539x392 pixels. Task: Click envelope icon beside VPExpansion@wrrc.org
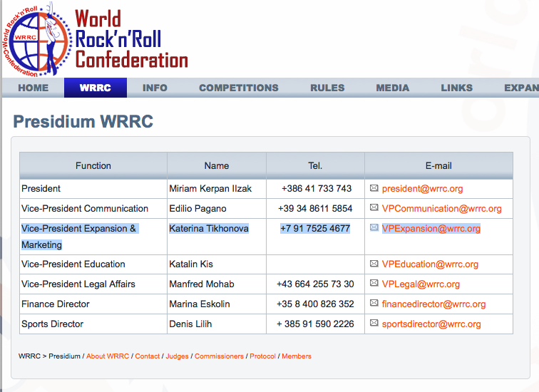tap(374, 227)
